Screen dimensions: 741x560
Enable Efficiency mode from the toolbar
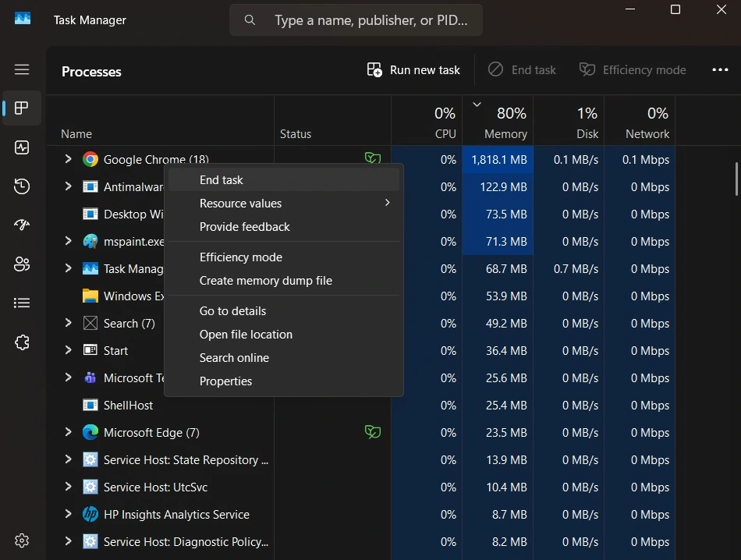coord(633,69)
